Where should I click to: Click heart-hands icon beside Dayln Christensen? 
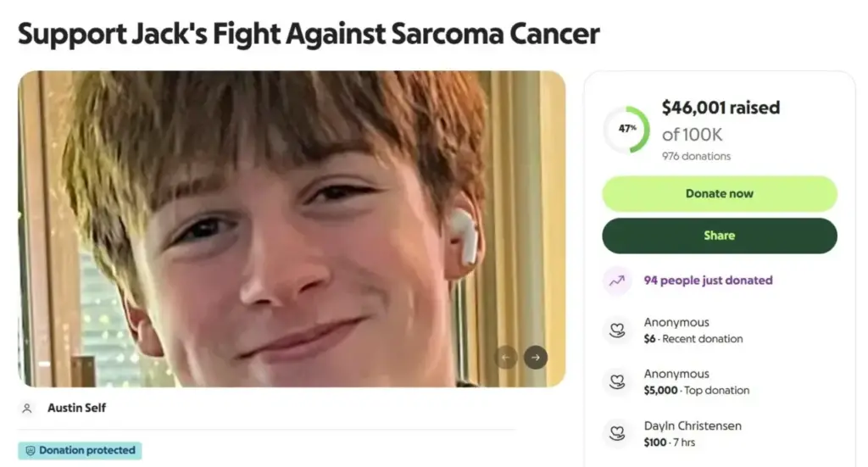(x=617, y=433)
